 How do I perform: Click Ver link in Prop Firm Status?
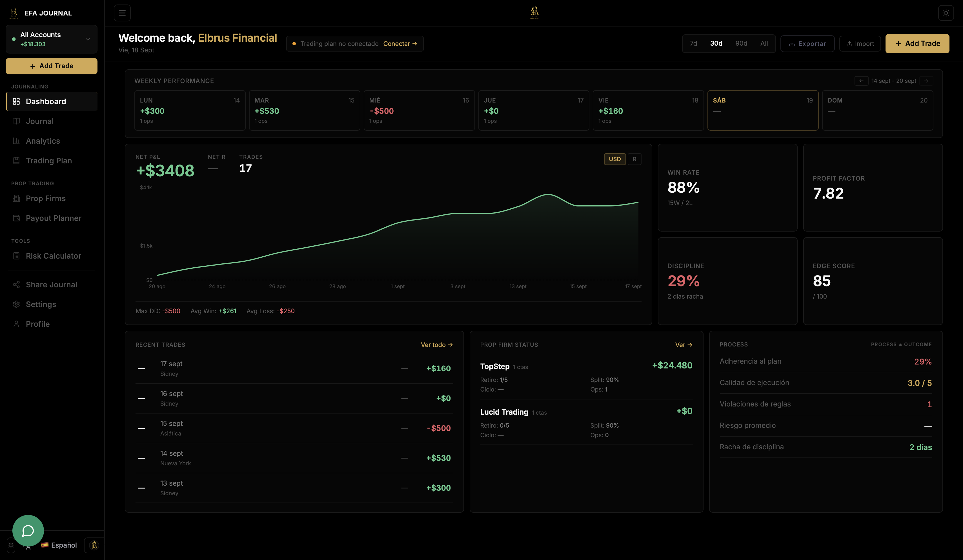pos(683,345)
